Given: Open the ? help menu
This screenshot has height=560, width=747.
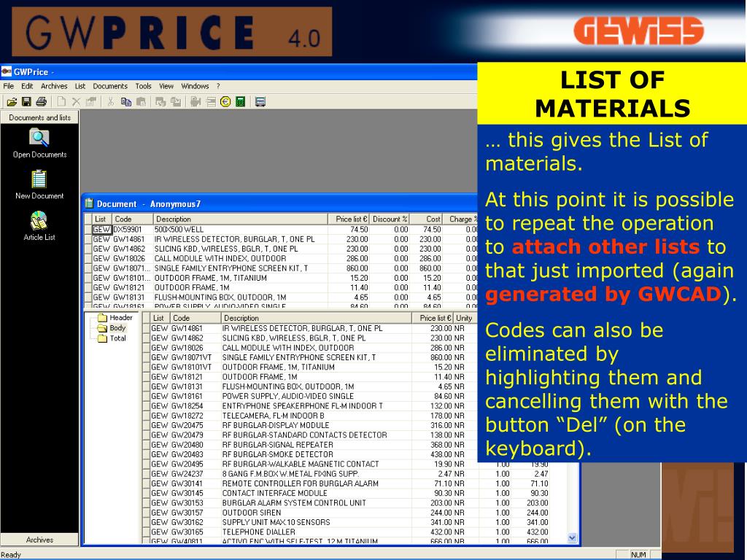Looking at the screenshot, I should (x=218, y=86).
